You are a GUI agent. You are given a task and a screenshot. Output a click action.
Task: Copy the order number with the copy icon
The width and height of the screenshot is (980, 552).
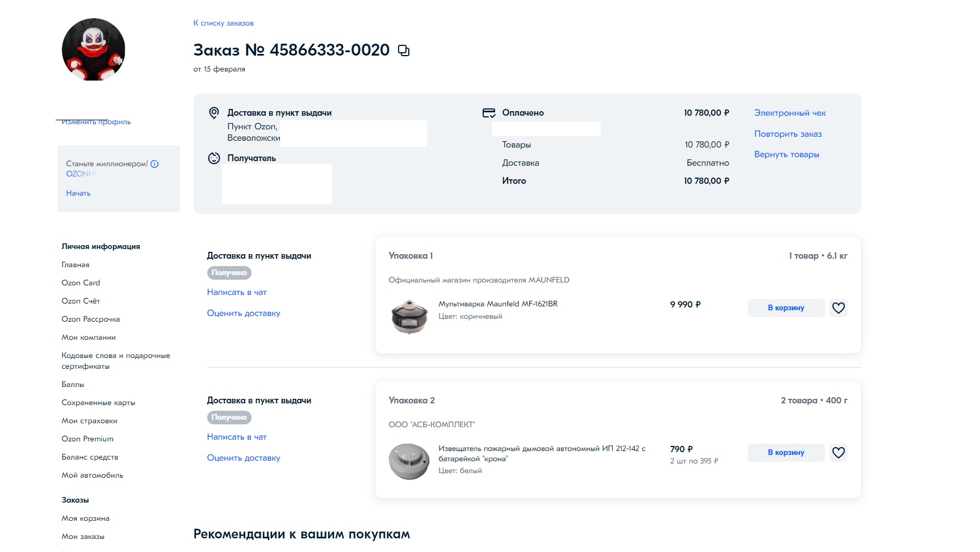pos(404,50)
